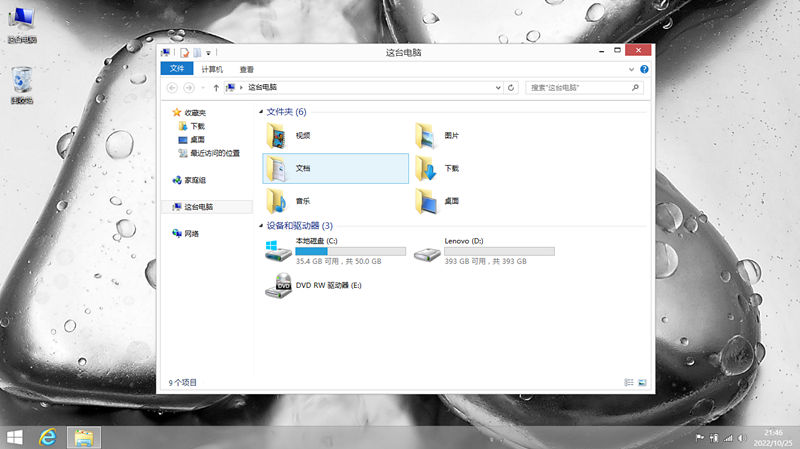Open the 下载 downloads folder in main pane
Screen dimensions: 800x449
tap(426, 168)
